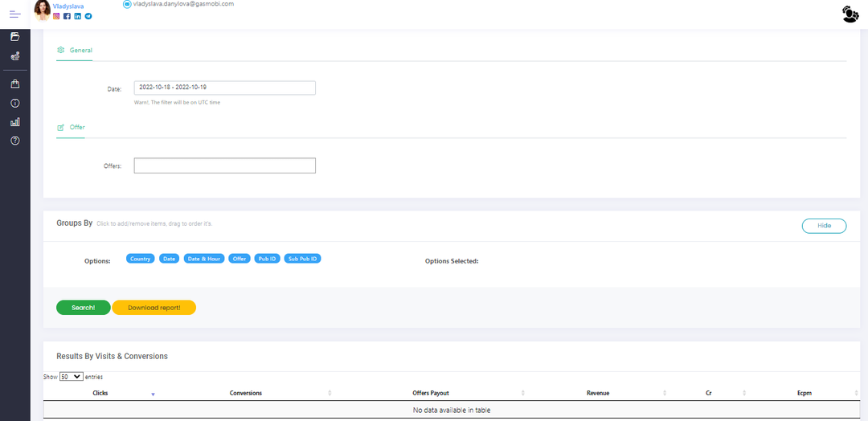The image size is (868, 421).
Task: Open the LinkedIn profile icon
Action: point(77,16)
